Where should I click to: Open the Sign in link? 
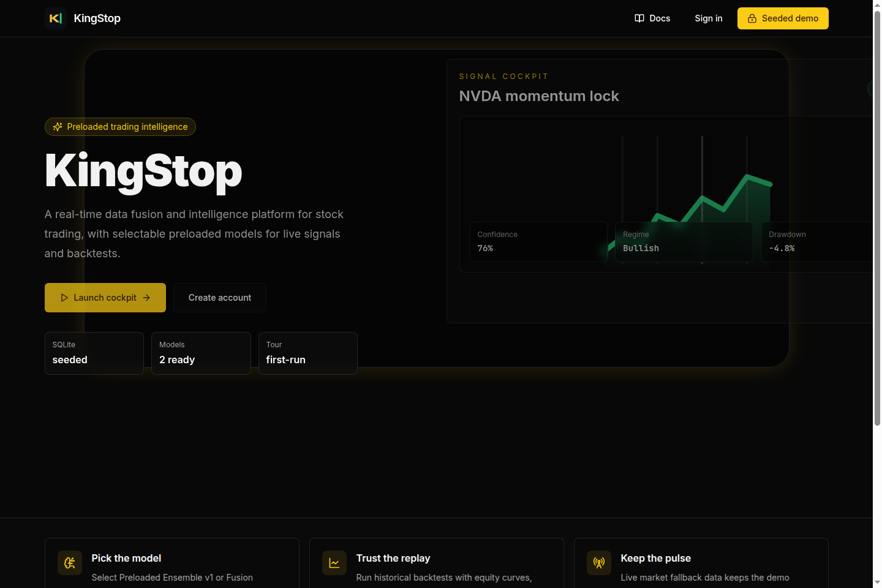(x=709, y=18)
